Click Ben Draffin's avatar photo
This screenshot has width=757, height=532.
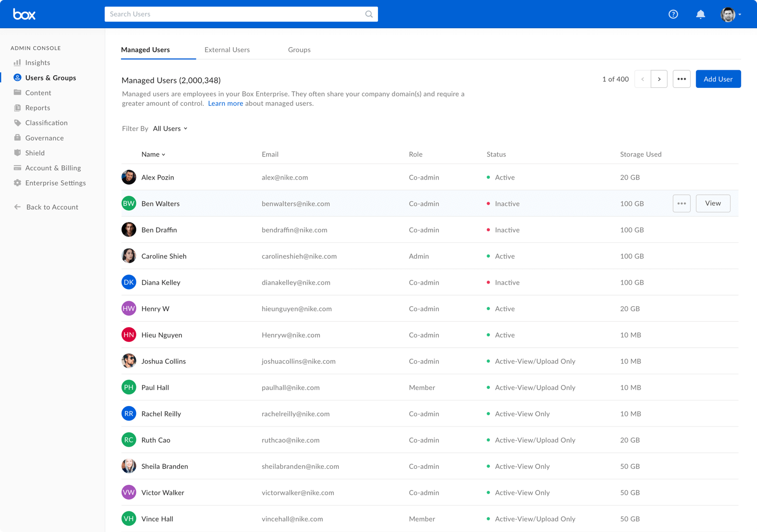coord(129,230)
